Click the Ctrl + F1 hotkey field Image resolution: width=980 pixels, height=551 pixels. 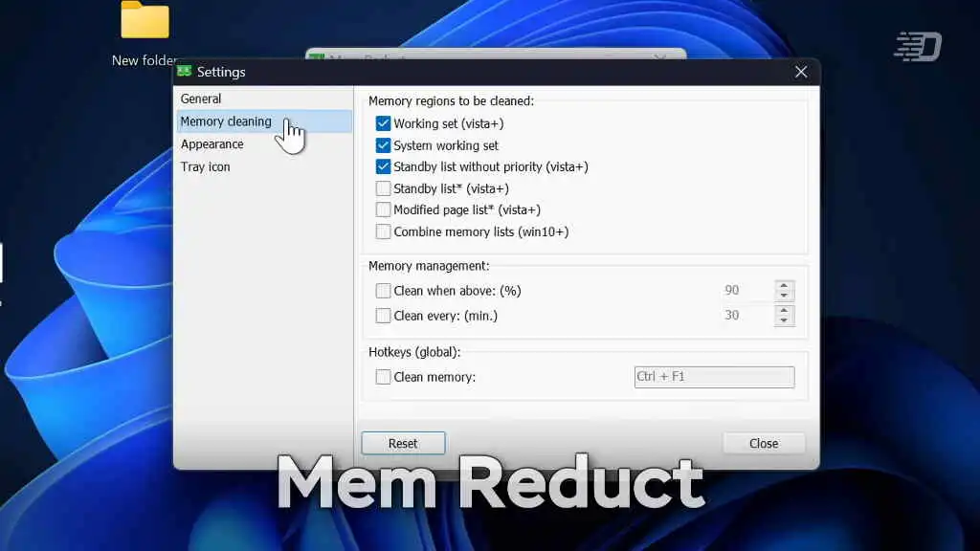[x=714, y=377]
